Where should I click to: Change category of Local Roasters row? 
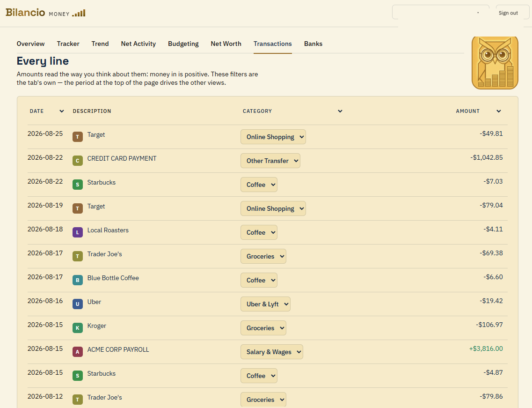259,232
